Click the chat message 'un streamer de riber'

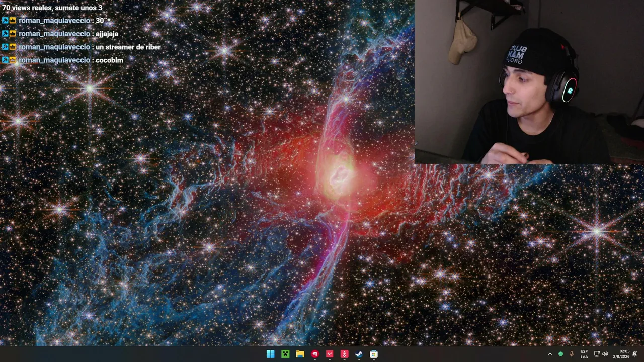(x=128, y=47)
